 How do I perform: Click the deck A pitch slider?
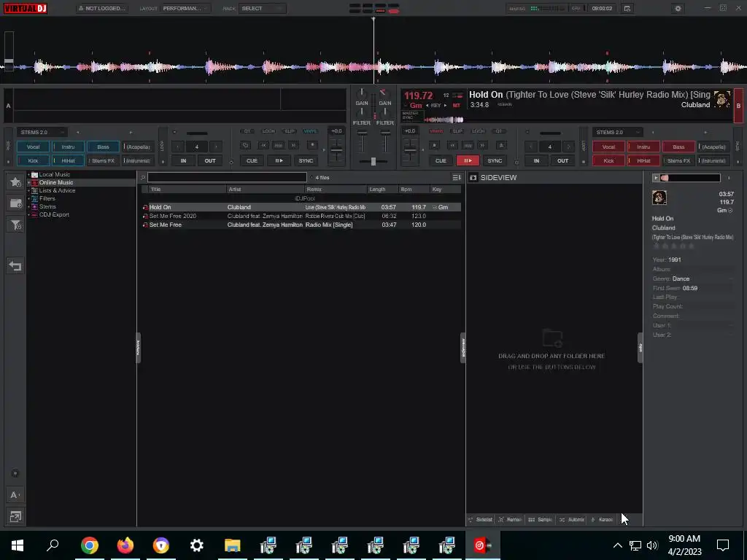click(336, 150)
